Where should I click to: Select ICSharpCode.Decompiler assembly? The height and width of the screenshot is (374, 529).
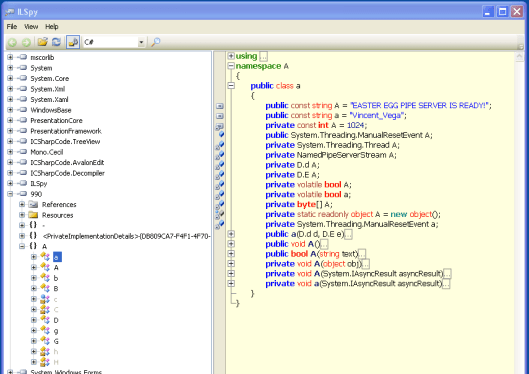click(x=67, y=173)
